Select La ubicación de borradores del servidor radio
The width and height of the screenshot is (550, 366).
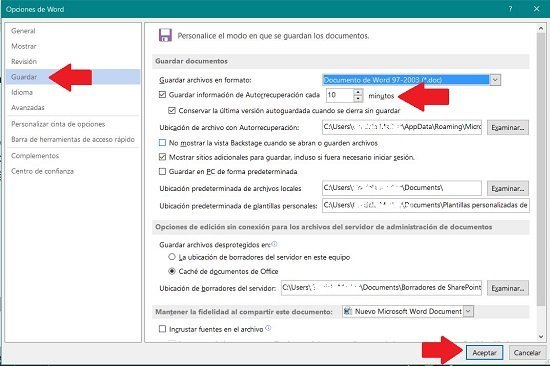tap(172, 257)
